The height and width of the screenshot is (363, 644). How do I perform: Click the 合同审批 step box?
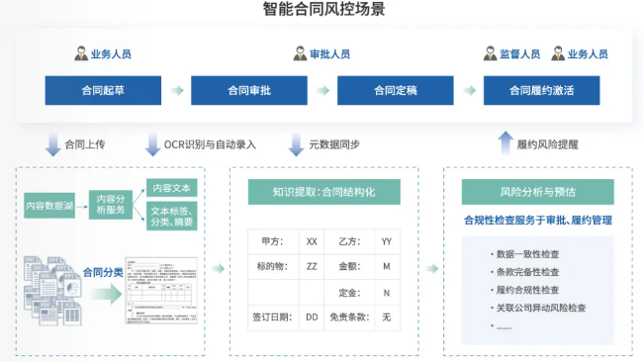click(x=249, y=90)
